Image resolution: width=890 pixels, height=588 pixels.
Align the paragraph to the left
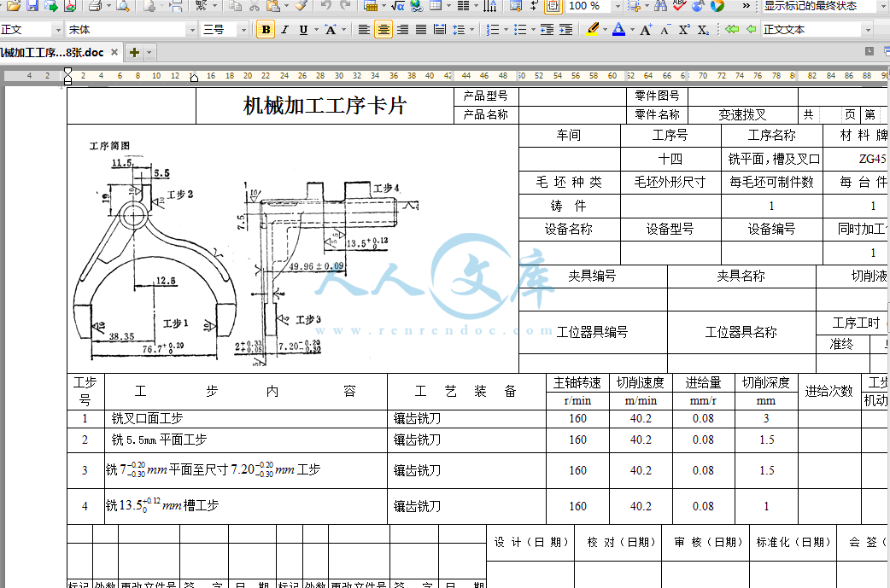[x=365, y=30]
